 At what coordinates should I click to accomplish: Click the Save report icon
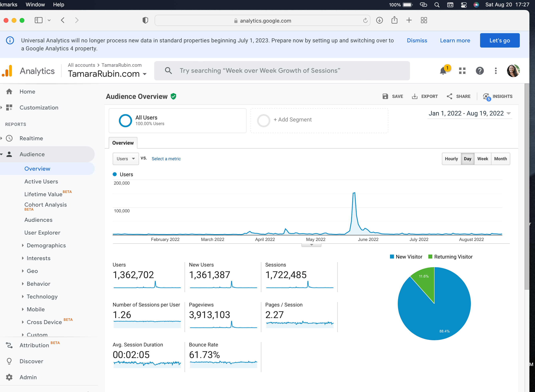coord(385,96)
